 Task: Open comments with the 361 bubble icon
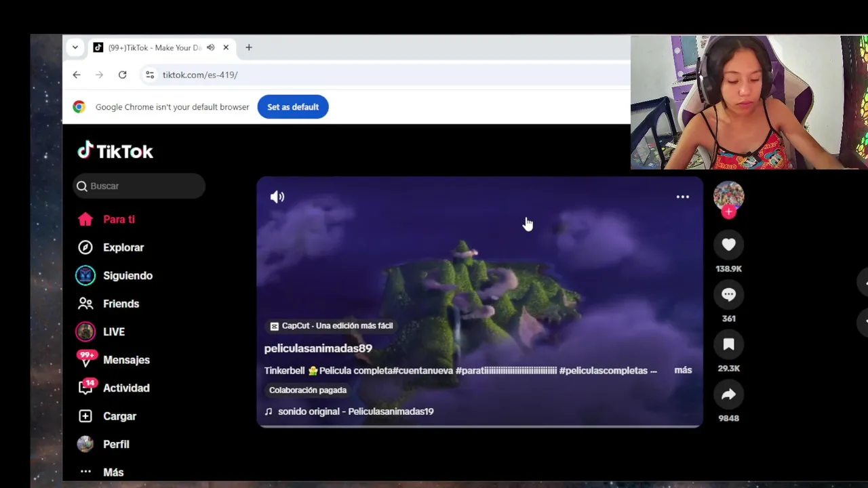(729, 295)
